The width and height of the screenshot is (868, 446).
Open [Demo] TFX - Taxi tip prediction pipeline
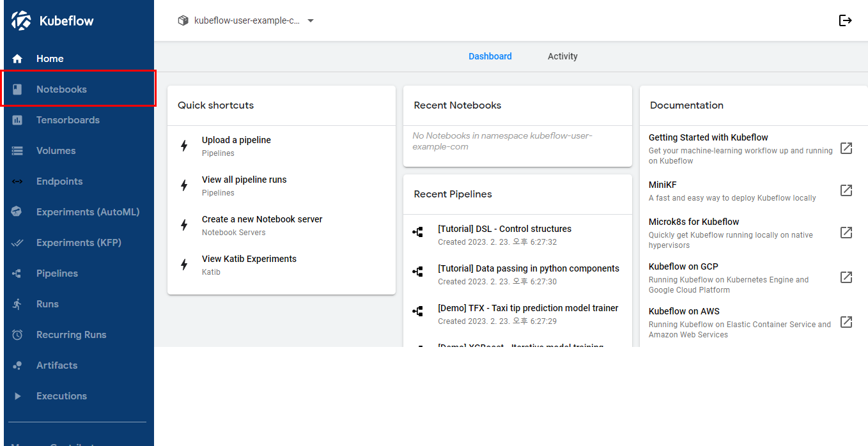(x=518, y=314)
